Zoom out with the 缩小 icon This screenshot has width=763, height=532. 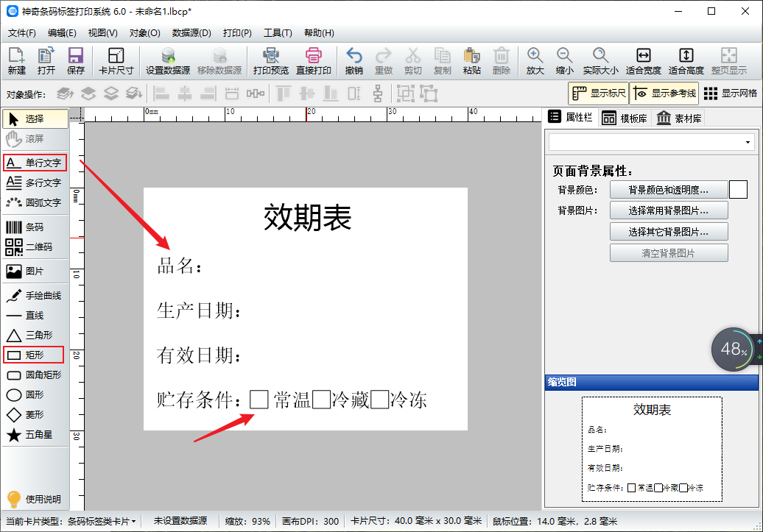pyautogui.click(x=564, y=61)
